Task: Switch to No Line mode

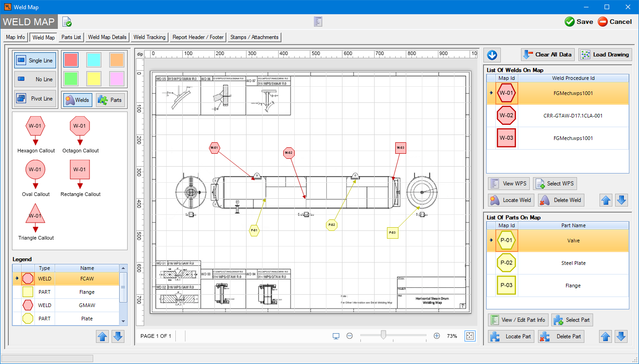Action: coord(36,79)
